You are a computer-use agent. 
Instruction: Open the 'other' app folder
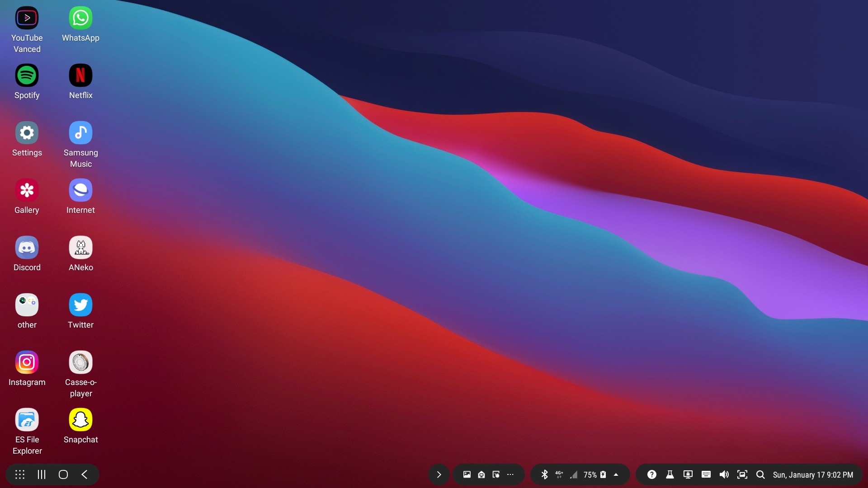27,305
